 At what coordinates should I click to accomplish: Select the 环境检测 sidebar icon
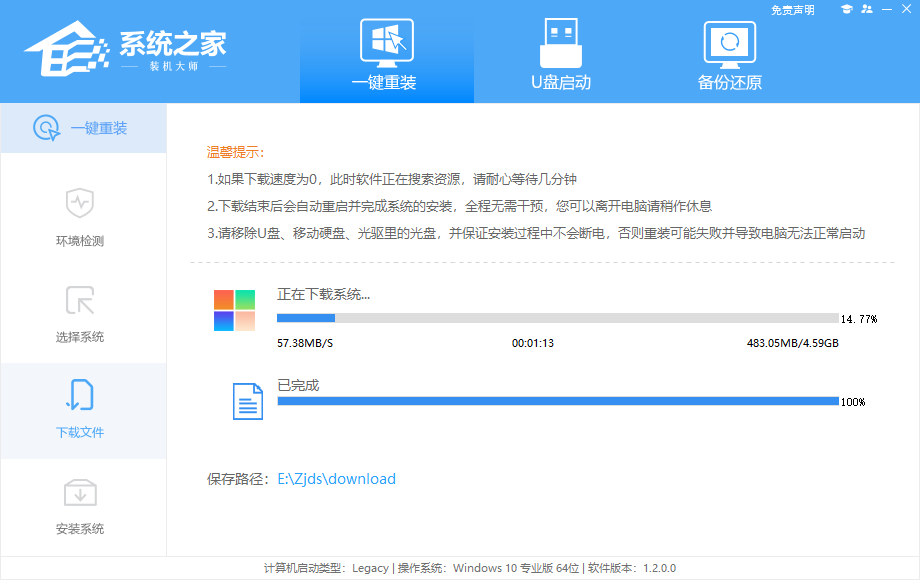[83, 207]
